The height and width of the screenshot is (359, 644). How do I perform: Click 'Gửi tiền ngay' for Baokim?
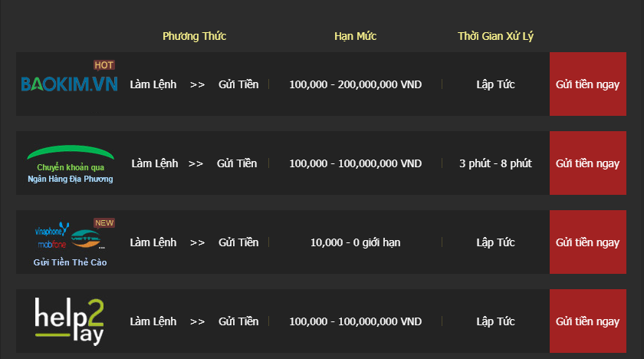coord(588,84)
